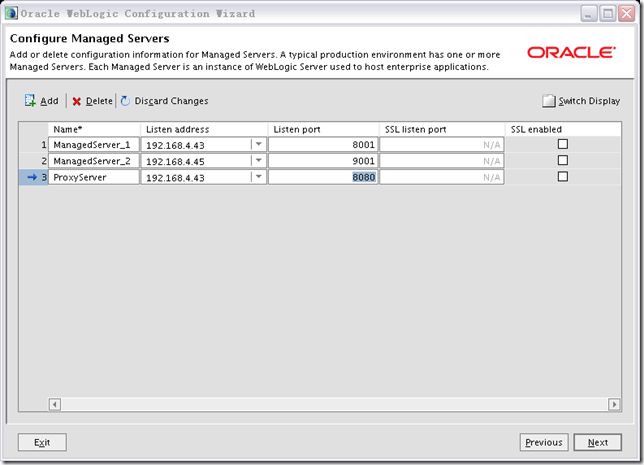Viewport: 644px width, 465px height.
Task: Enable SSL for ManagedServer_2
Action: click(x=563, y=160)
